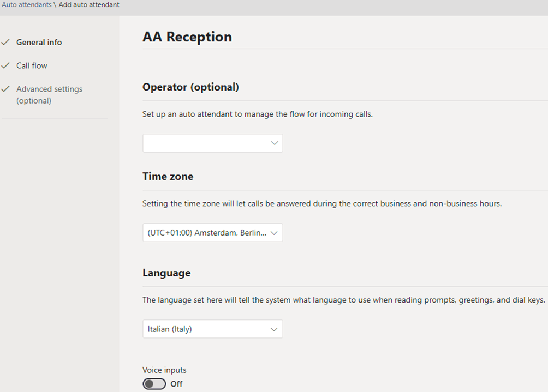Click the 'Set up an auto attendant' description
The width and height of the screenshot is (548, 392).
[x=258, y=114]
